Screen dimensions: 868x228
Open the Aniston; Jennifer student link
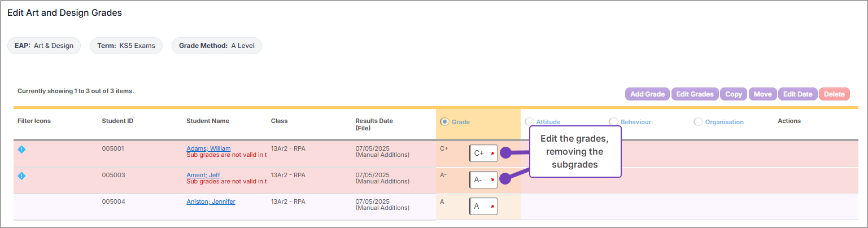[211, 201]
